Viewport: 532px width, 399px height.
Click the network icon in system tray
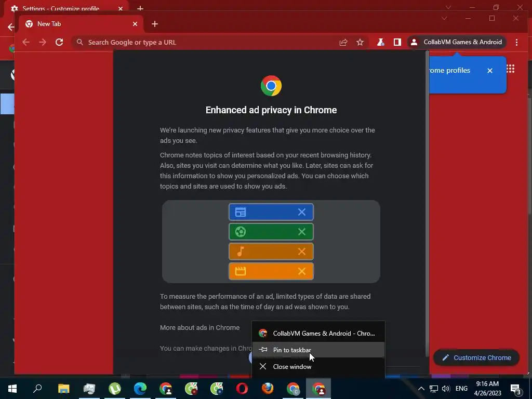[434, 389]
